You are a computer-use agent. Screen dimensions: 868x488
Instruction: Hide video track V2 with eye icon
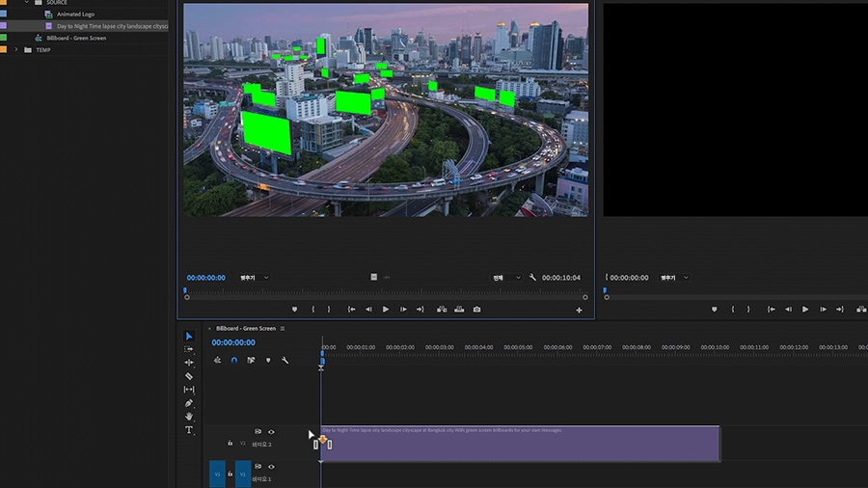pos(271,432)
